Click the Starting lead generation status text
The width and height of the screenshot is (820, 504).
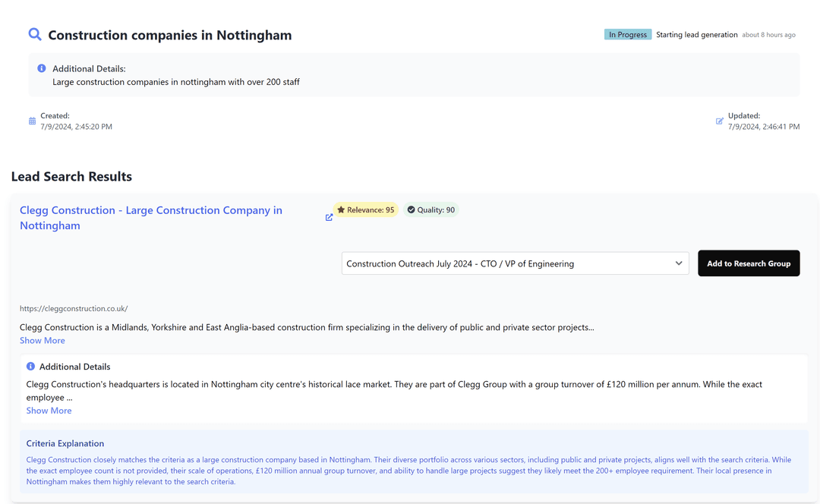click(x=696, y=34)
